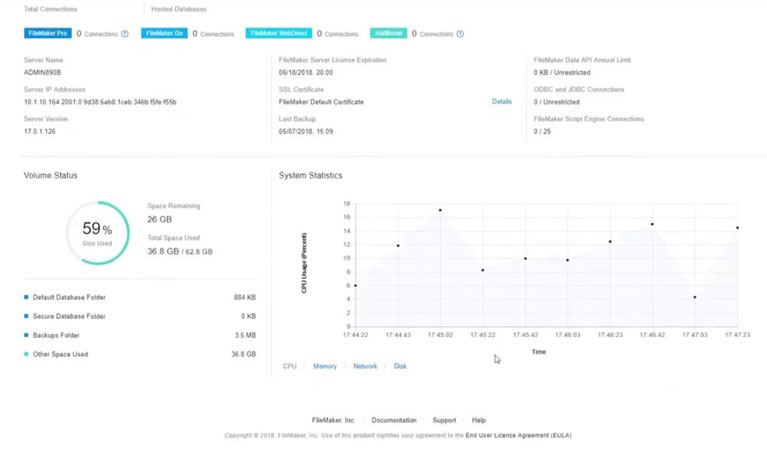Click the 0 KB / Unrestricted value
The width and height of the screenshot is (767, 454).
coord(562,72)
